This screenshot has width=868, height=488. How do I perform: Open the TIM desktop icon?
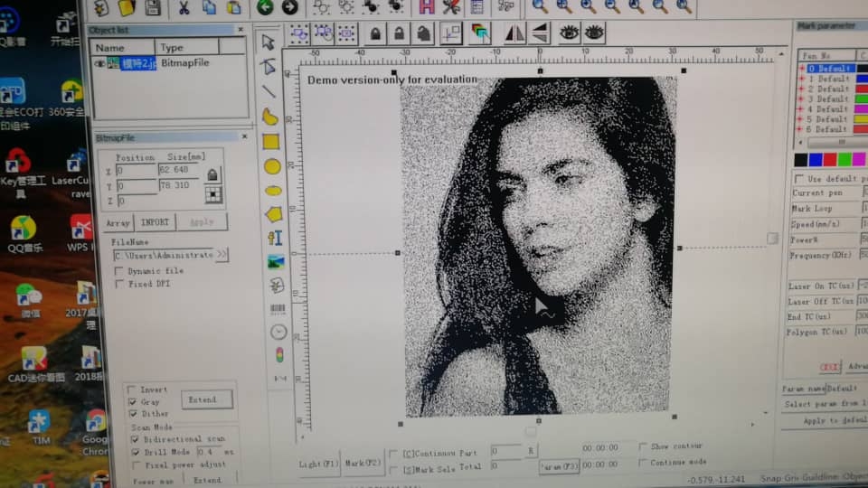tap(39, 427)
